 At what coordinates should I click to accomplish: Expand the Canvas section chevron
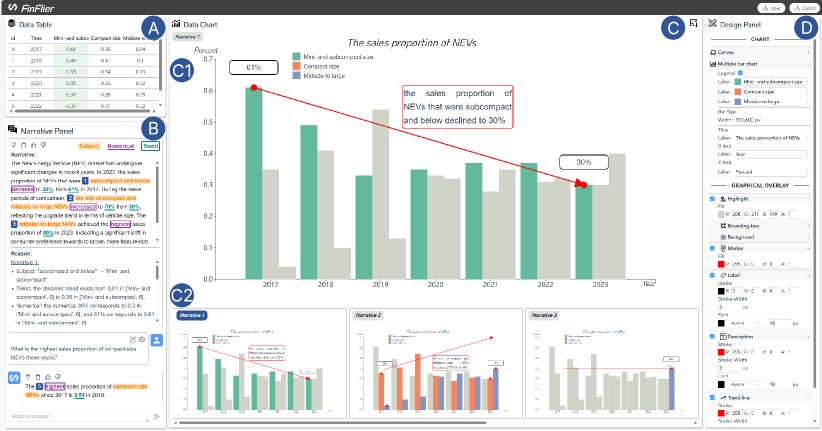click(x=808, y=52)
